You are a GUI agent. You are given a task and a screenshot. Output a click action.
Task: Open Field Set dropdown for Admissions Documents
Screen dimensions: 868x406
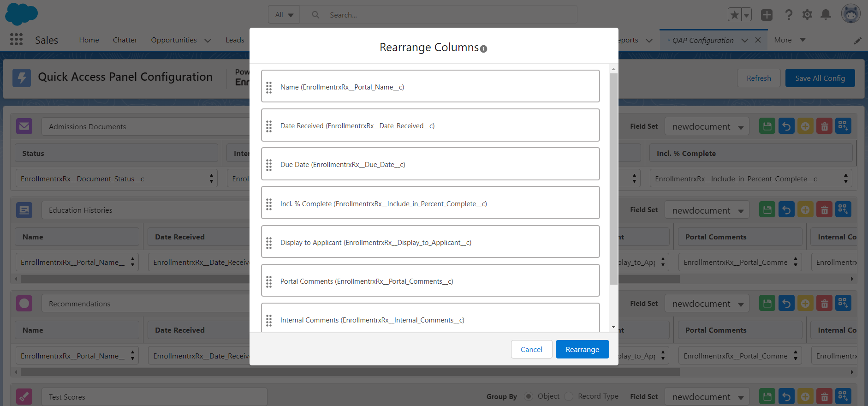(x=707, y=126)
